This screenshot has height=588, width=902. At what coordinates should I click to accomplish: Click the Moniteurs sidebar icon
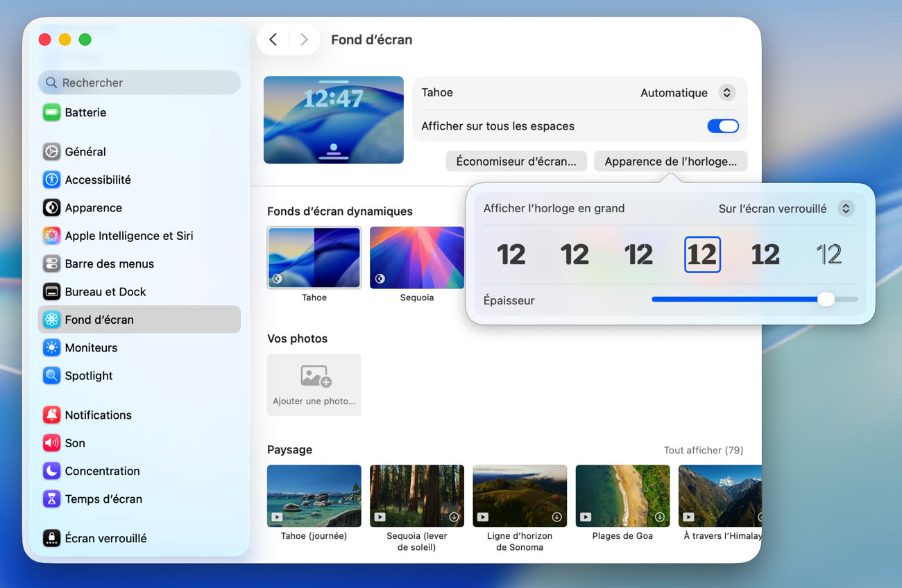pos(51,348)
